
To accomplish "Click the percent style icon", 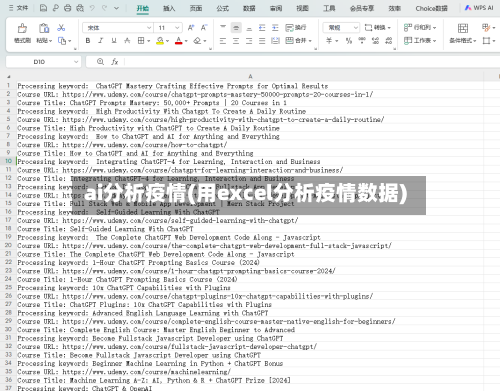I will 349,41.
